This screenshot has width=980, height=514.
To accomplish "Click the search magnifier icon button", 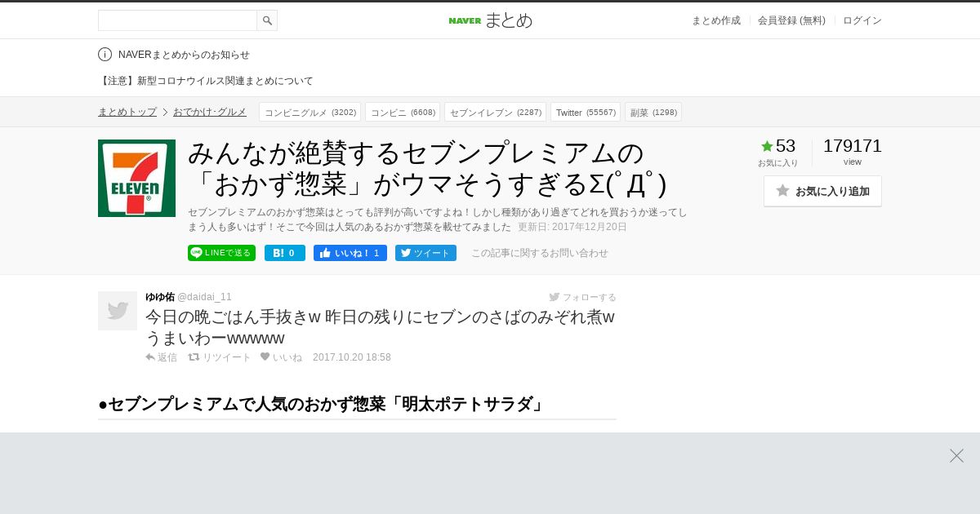I will 267,20.
